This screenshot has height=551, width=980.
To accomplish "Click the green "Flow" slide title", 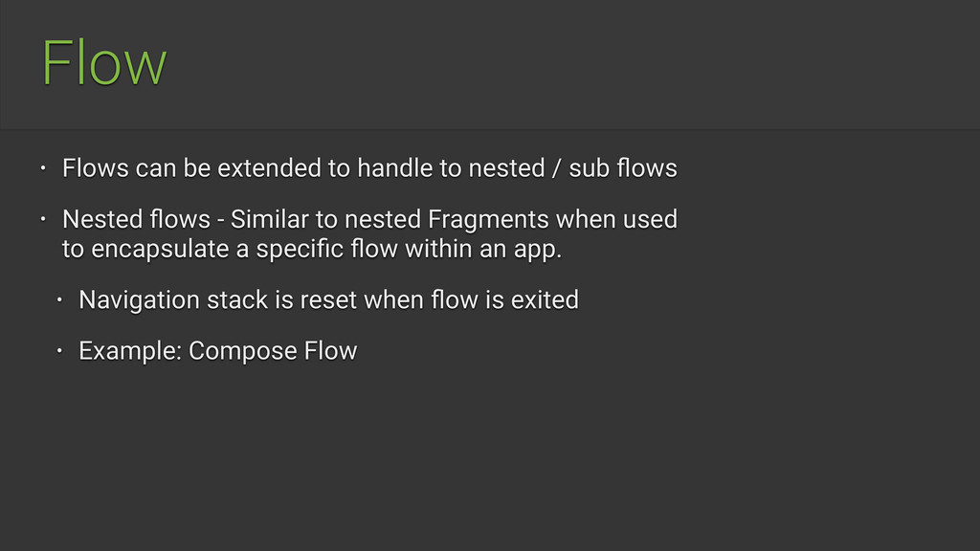I will pyautogui.click(x=104, y=62).
